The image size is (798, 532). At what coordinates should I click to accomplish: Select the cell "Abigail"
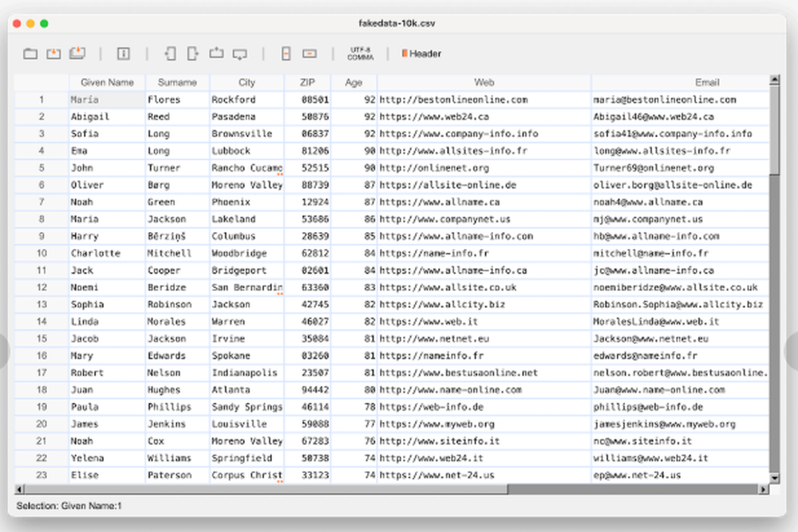[108, 116]
